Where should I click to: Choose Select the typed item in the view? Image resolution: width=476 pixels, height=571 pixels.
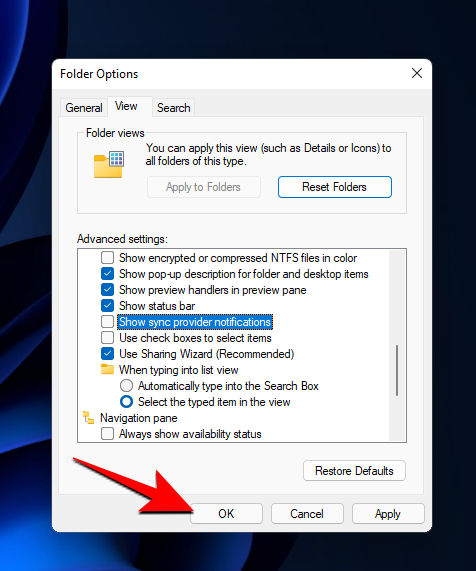click(x=126, y=402)
